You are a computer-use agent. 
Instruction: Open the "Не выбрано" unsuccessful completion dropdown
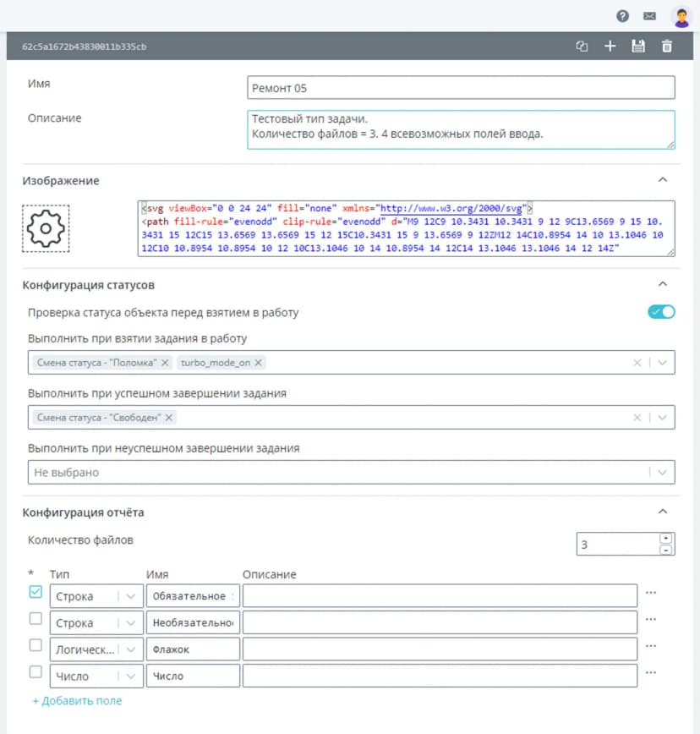[351, 473]
